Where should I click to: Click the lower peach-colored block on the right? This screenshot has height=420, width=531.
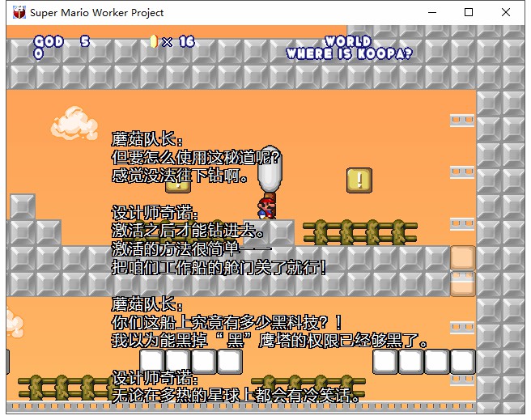point(462,283)
